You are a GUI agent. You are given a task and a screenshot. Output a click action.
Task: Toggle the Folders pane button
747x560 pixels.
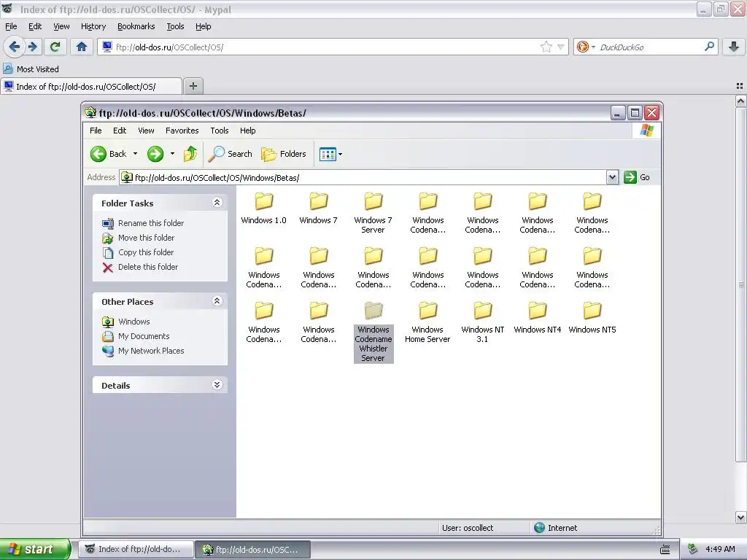[x=284, y=154]
